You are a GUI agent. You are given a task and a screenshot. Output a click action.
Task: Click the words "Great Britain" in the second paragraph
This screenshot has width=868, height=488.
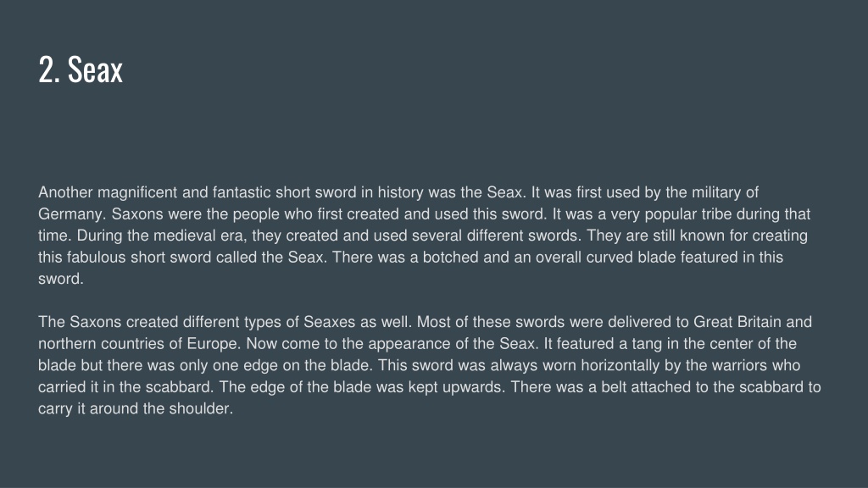coord(737,322)
